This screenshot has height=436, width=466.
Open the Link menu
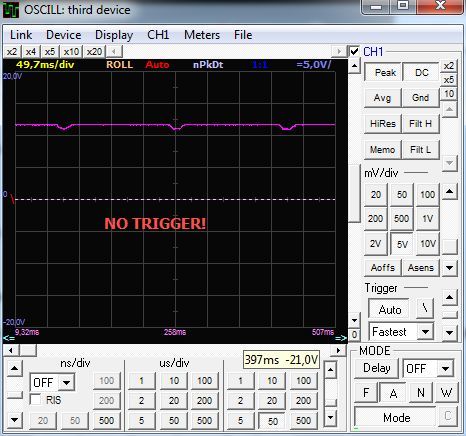click(21, 35)
